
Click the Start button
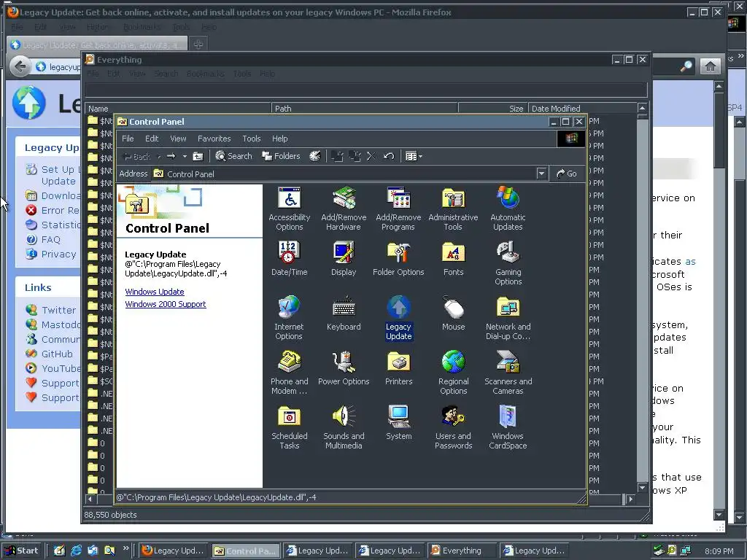coord(22,551)
